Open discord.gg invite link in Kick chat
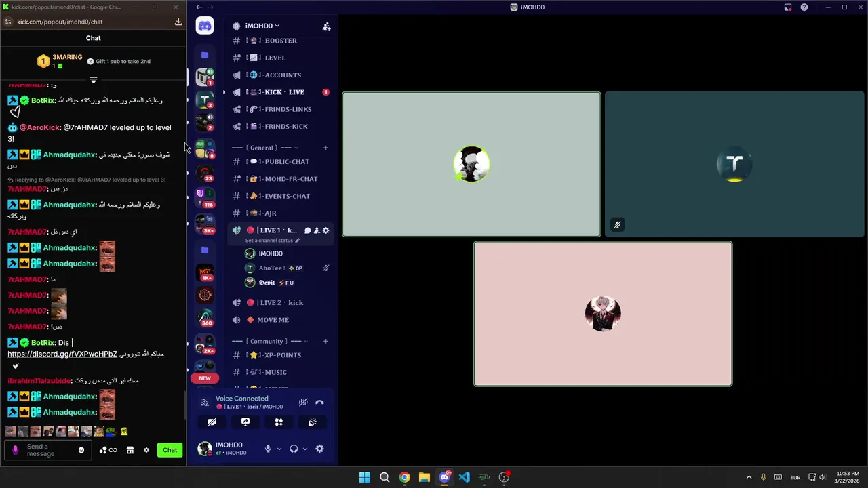Image resolution: width=868 pixels, height=488 pixels. click(62, 354)
